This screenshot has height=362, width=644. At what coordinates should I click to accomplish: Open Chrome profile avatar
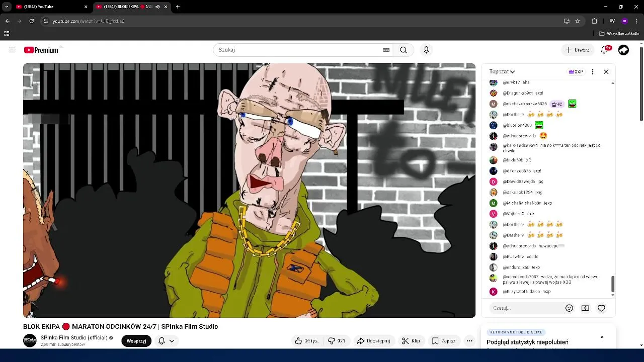pos(624,21)
